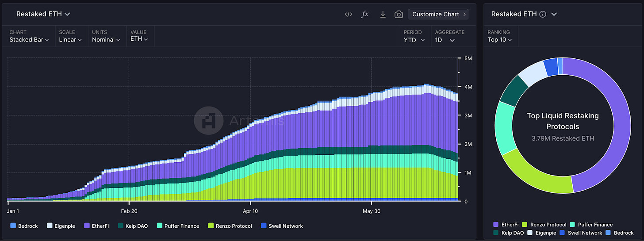Toggle Puffer Finance in bar chart legend
Screen dimensions: 644x241
point(177,226)
